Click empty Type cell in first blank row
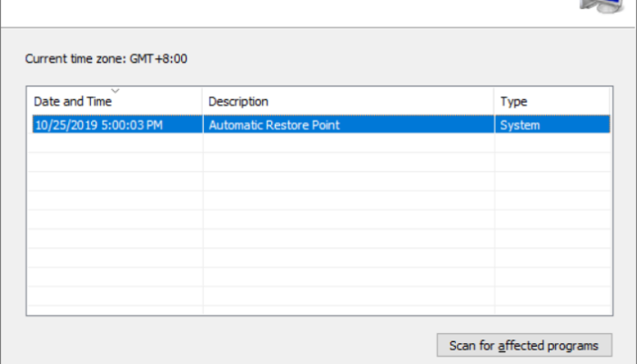This screenshot has width=637, height=364. click(552, 143)
